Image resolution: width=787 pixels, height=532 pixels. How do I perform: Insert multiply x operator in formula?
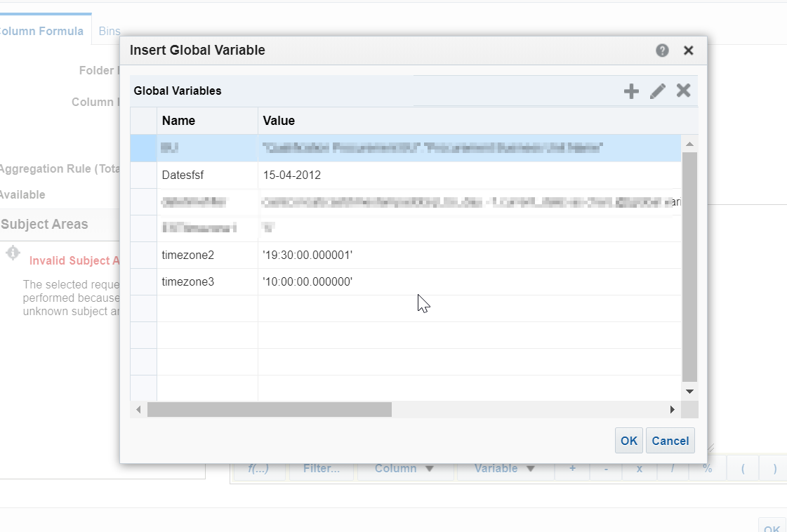click(639, 468)
